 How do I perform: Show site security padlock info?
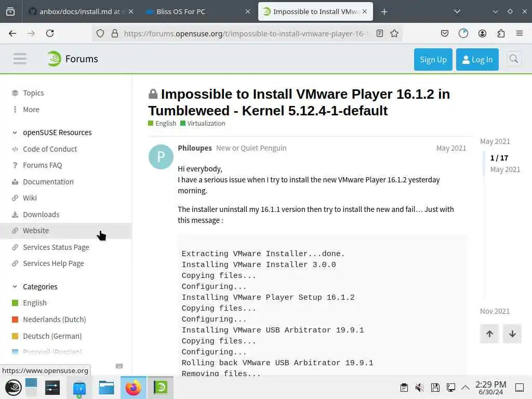pyautogui.click(x=115, y=33)
